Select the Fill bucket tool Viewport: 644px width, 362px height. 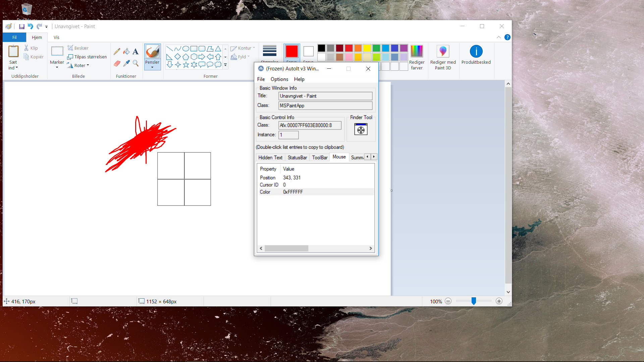click(x=126, y=52)
